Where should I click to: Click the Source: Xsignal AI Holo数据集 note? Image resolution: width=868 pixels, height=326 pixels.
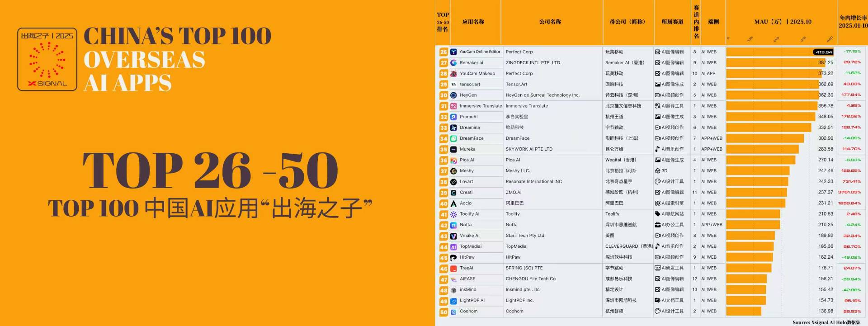(826, 322)
